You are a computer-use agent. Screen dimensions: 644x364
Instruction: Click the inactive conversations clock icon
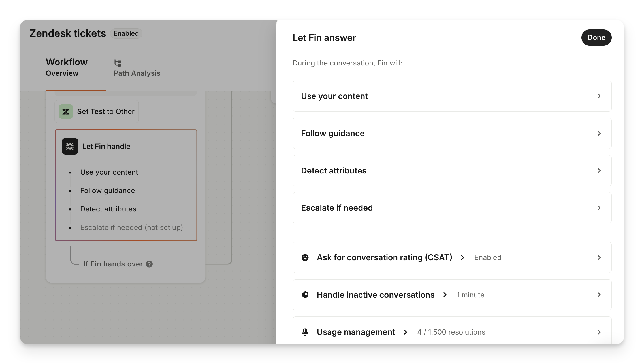tap(305, 295)
